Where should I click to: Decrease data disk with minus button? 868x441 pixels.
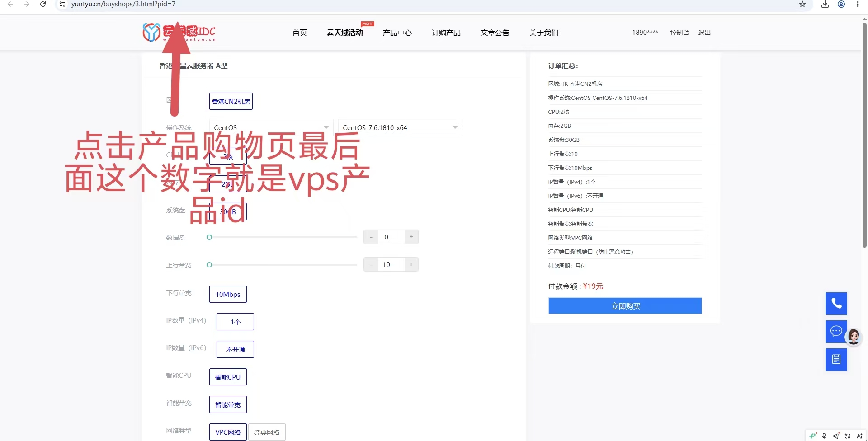[371, 237]
